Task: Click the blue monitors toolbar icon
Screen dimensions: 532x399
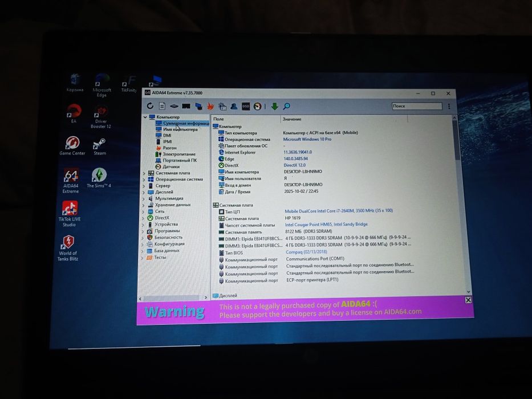Action: (198, 107)
